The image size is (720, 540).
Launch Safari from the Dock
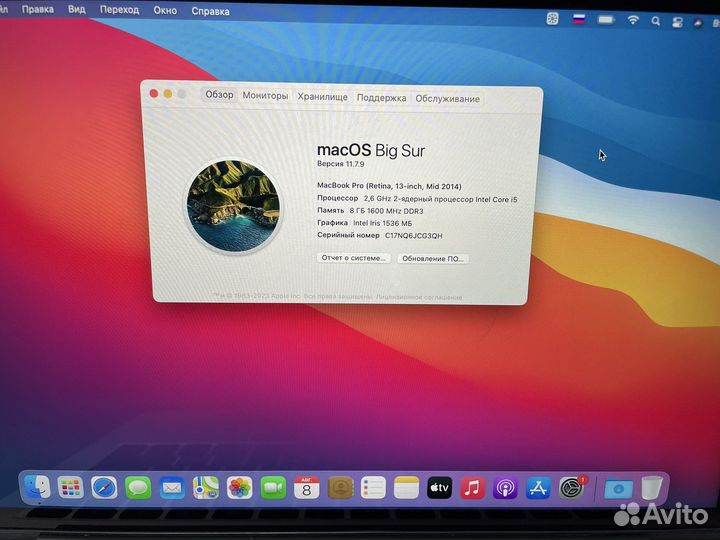tap(104, 487)
